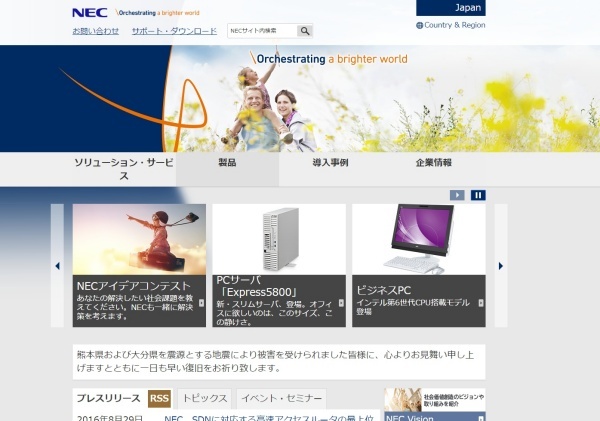This screenshot has height=421, width=600.
Task: Click the globe icon beside Country & Region
Action: coord(419,26)
